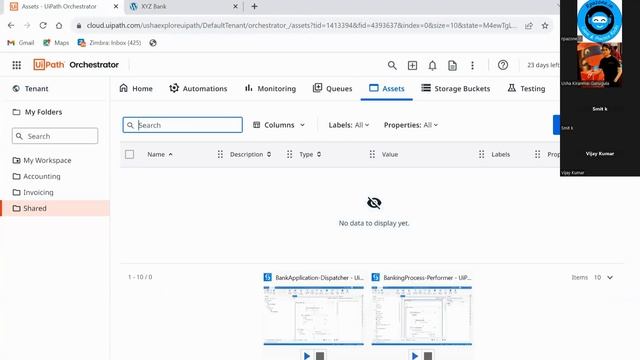Click the drag handle before Labels column
640x360 pixels.
482,154
